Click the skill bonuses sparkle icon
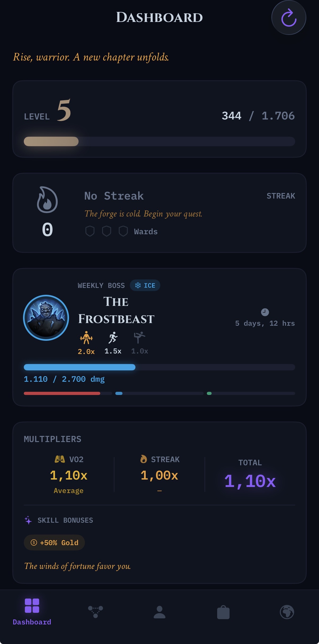 28,520
